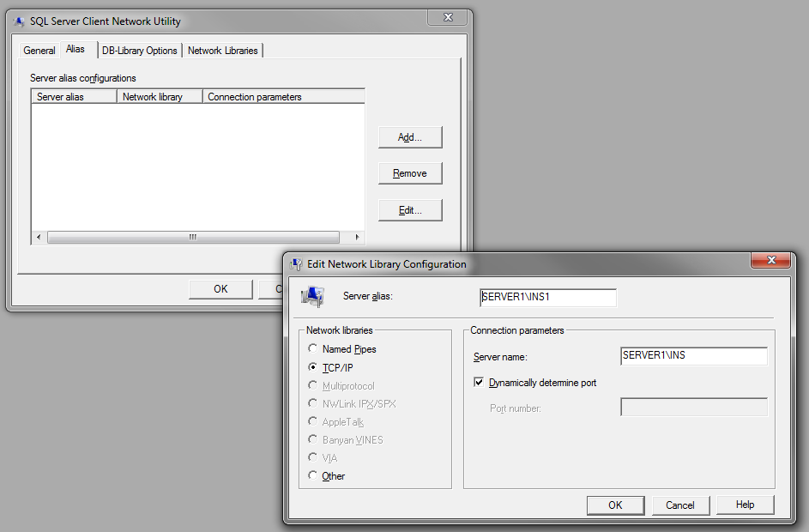Click Add to create a new alias

pyautogui.click(x=409, y=136)
